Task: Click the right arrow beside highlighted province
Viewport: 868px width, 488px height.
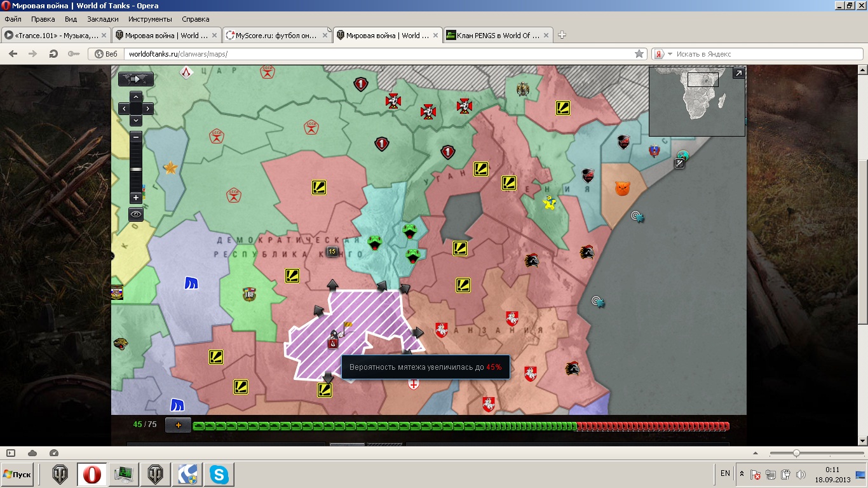Action: (x=417, y=332)
